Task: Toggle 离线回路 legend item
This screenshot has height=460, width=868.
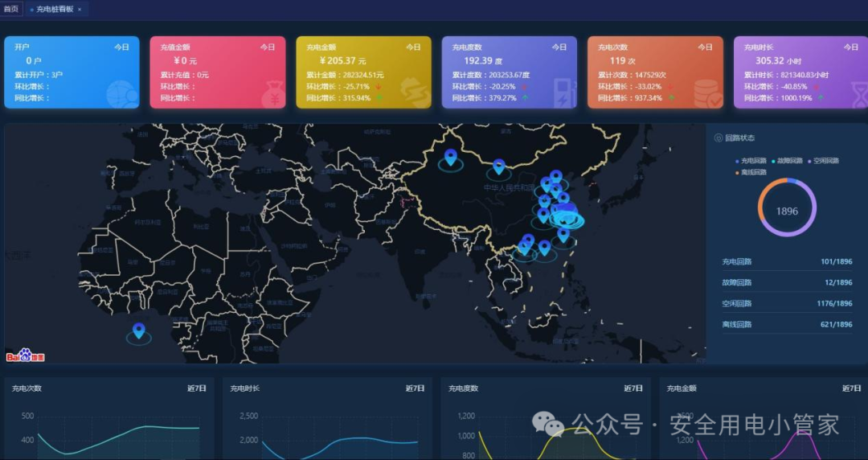Action: pos(751,172)
